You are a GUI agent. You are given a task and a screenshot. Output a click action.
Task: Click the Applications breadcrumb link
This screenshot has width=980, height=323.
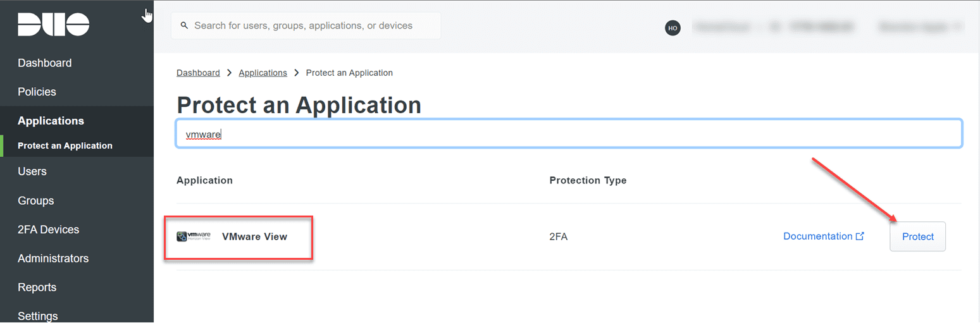tap(263, 73)
